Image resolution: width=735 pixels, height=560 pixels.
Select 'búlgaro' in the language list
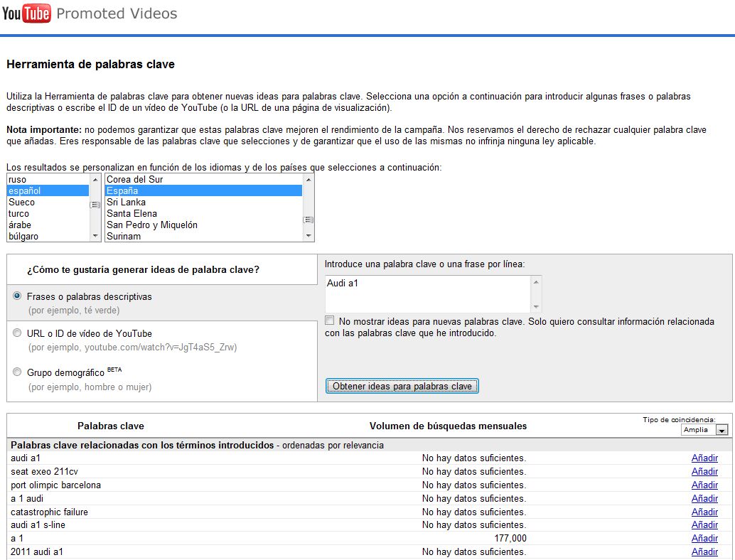click(48, 236)
